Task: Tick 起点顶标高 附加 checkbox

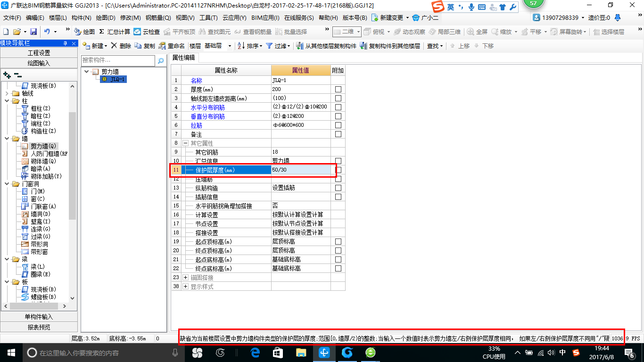Action: (x=338, y=241)
